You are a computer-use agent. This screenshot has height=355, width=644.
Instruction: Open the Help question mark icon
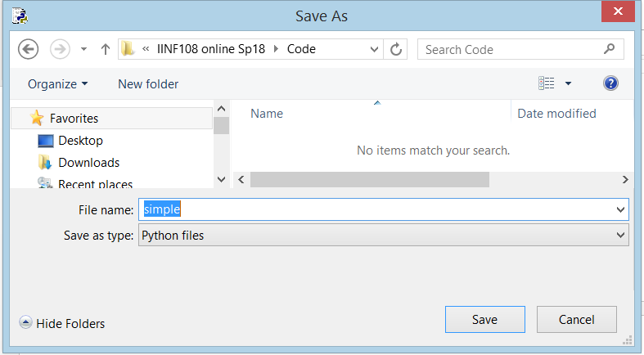610,83
